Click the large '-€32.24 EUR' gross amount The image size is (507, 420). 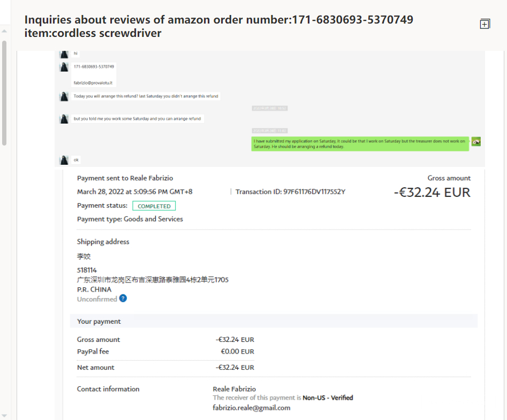click(432, 192)
